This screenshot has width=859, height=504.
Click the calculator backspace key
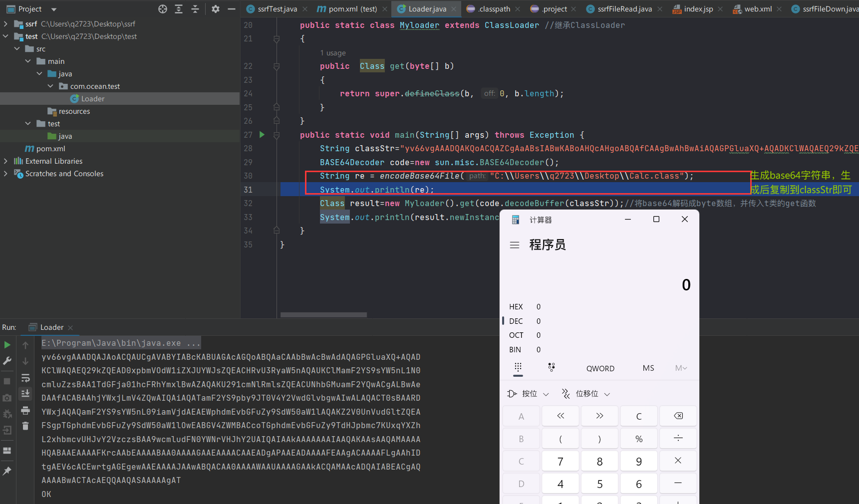678,416
